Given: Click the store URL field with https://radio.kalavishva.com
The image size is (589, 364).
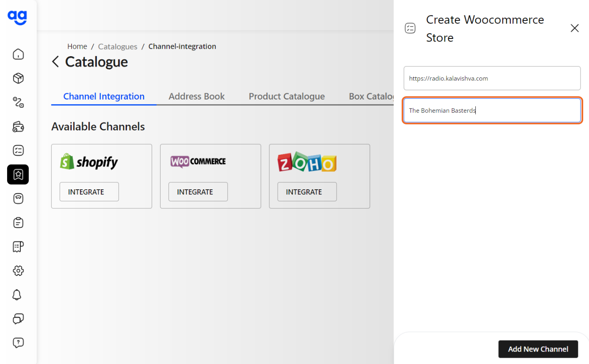Looking at the screenshot, I should (x=492, y=78).
